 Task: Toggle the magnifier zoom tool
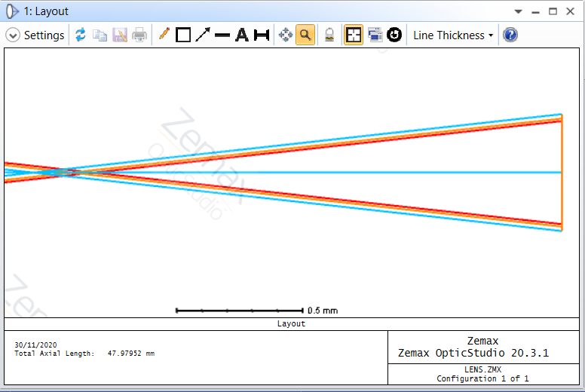tap(305, 35)
